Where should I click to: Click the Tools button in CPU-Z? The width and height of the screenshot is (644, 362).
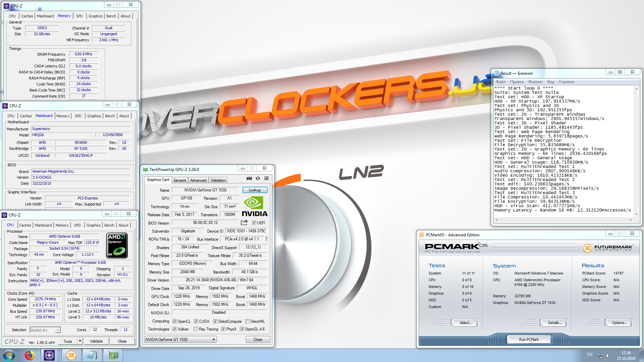point(68,341)
